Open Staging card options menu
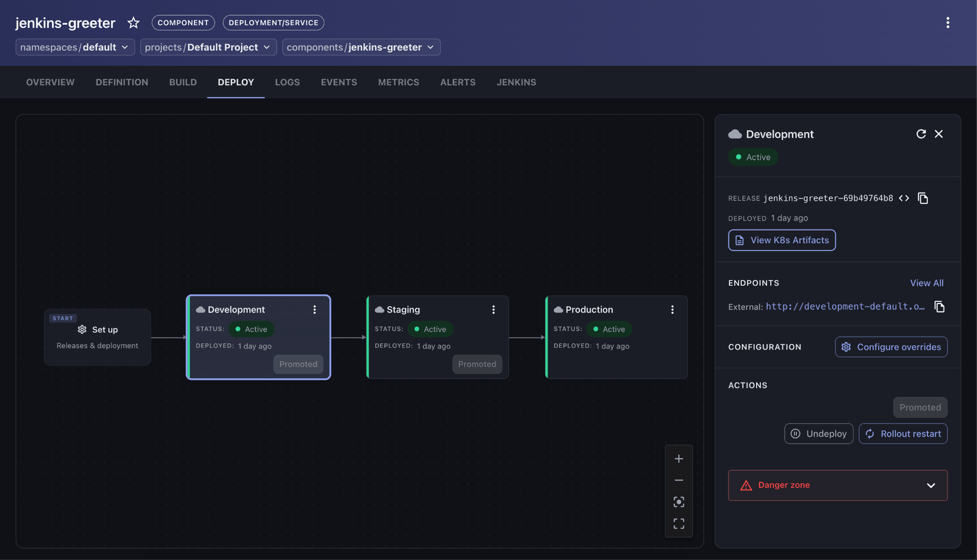 pos(493,310)
